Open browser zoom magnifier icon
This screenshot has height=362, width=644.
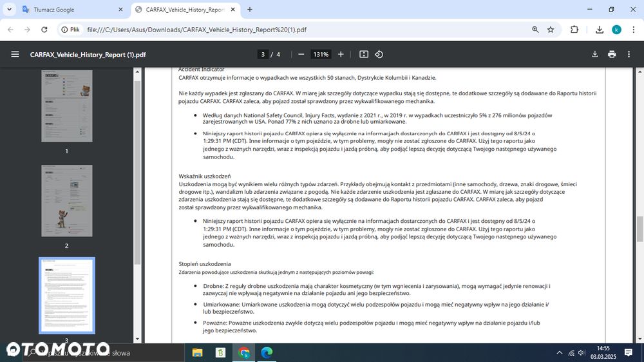click(x=535, y=30)
